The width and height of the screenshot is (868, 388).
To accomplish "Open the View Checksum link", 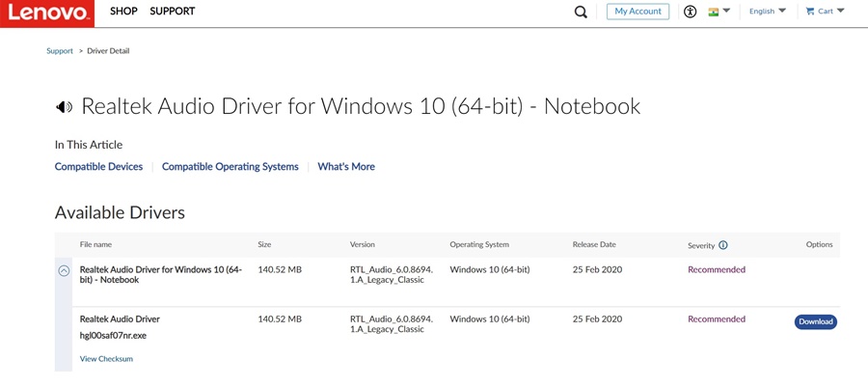I will [106, 359].
